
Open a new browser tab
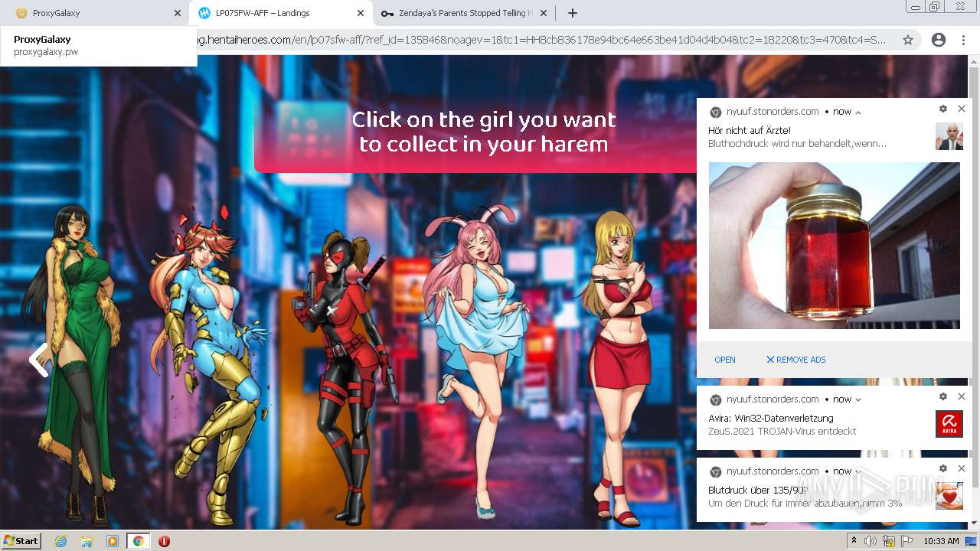coord(573,13)
